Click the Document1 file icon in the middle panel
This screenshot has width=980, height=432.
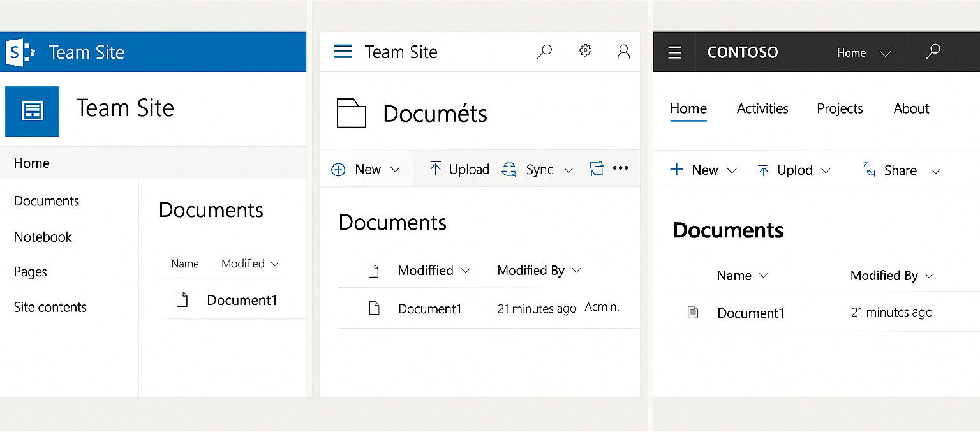[375, 309]
